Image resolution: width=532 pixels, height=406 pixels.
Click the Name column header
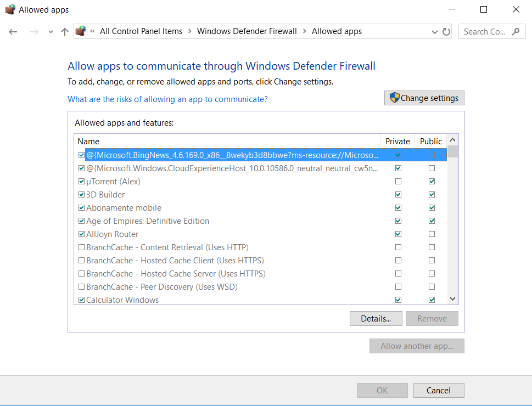227,141
